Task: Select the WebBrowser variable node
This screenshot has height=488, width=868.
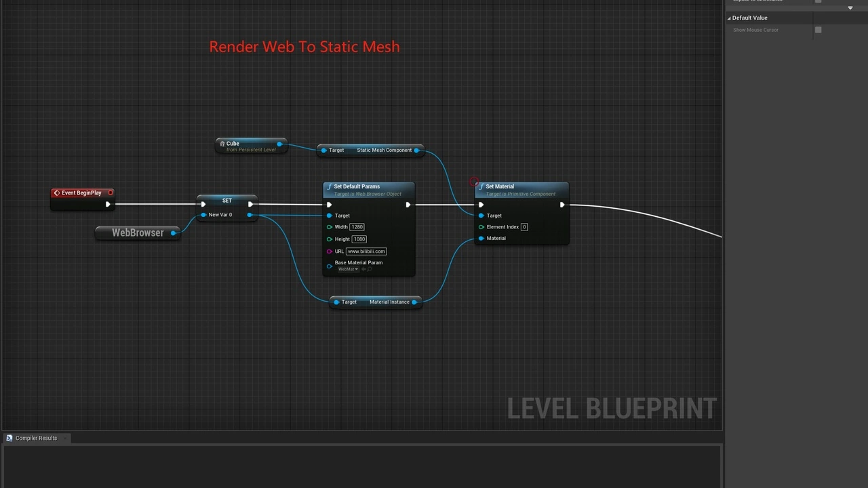Action: (137, 233)
